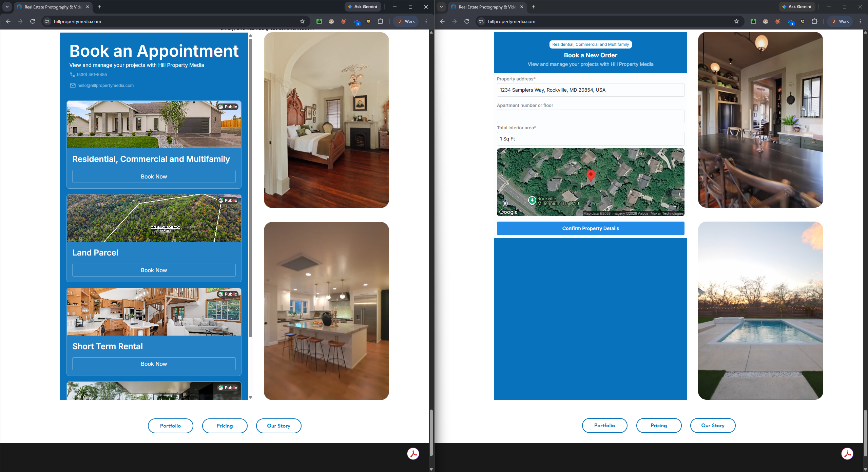Click the Adobe PDF icon in right window
Image resolution: width=868 pixels, height=472 pixels.
[x=847, y=454]
